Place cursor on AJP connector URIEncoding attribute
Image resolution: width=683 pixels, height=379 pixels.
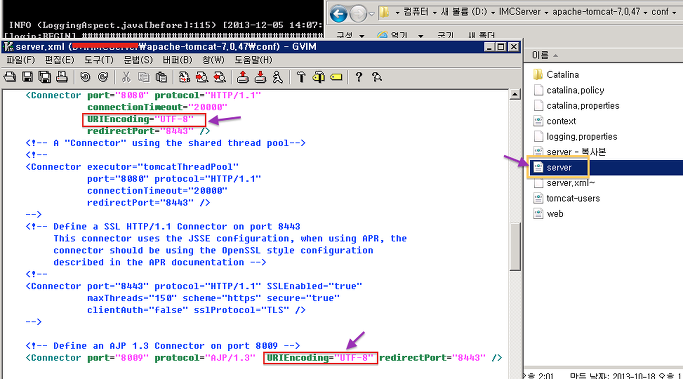click(320, 358)
